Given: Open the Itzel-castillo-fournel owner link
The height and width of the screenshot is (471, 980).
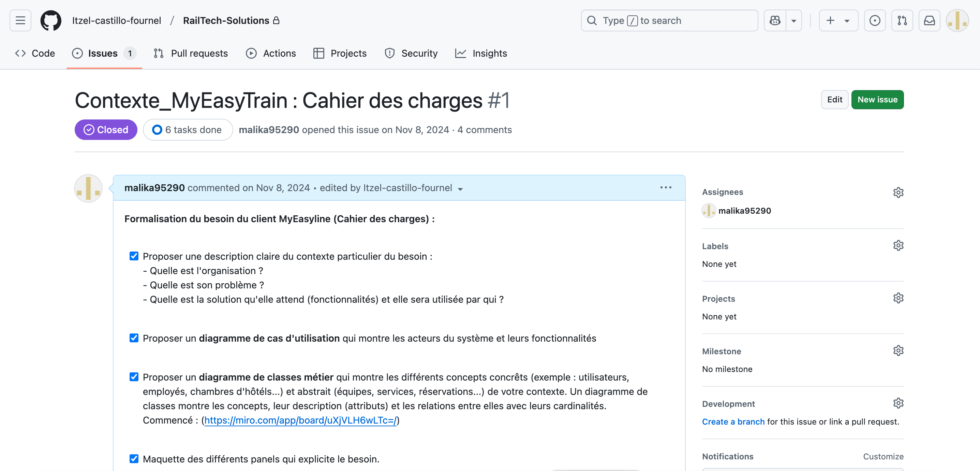Looking at the screenshot, I should (x=116, y=20).
